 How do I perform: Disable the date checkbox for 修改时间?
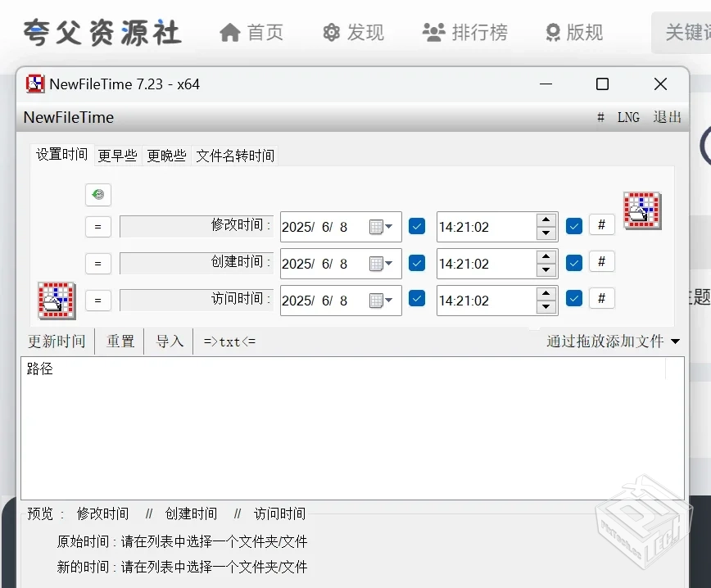coord(416,226)
